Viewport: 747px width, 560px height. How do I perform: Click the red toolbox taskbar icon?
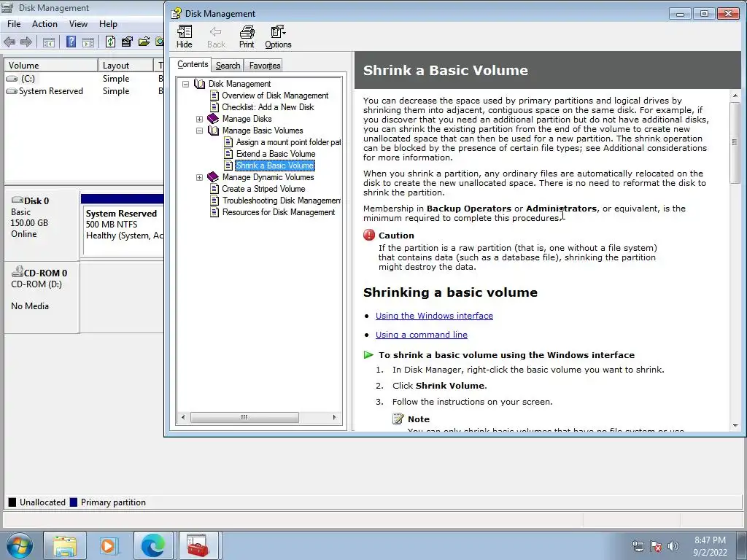point(198,545)
